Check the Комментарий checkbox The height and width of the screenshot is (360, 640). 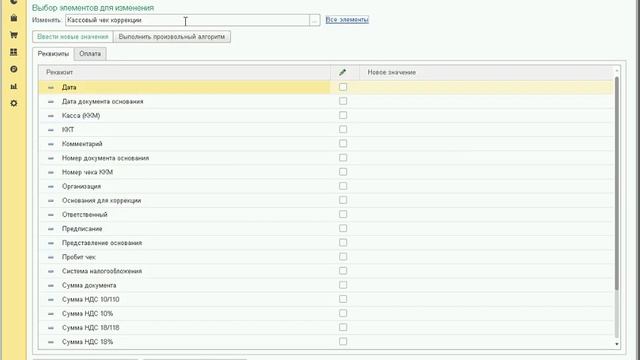[x=343, y=144]
